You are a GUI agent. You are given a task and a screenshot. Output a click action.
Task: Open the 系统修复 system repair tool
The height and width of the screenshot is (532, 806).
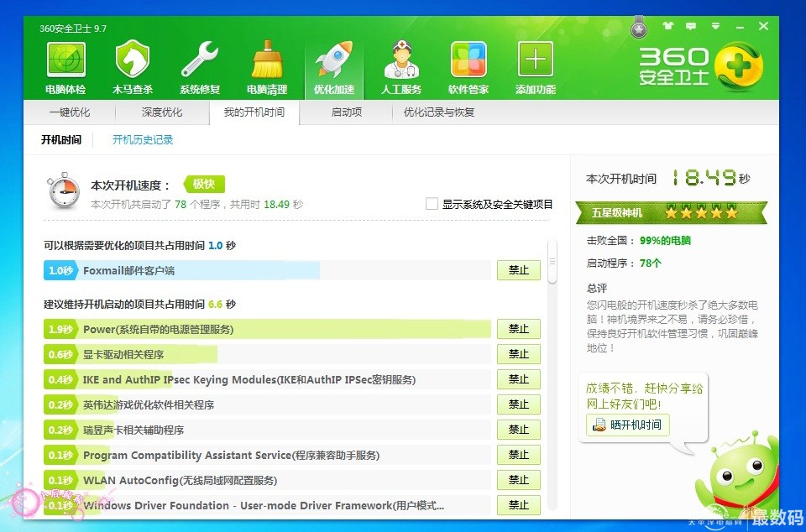point(199,65)
